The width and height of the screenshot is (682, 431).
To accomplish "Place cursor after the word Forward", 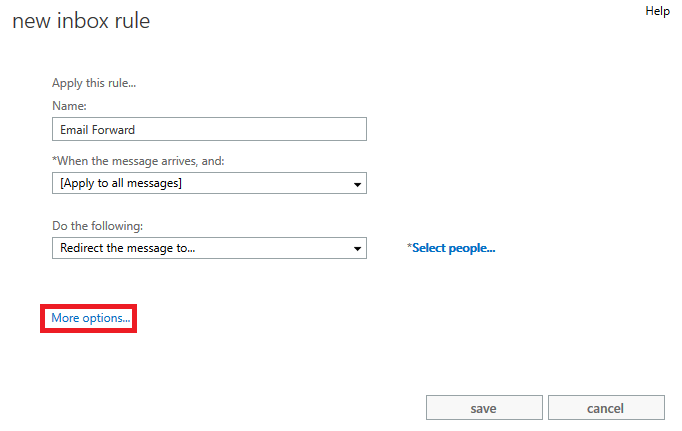I will [x=136, y=130].
